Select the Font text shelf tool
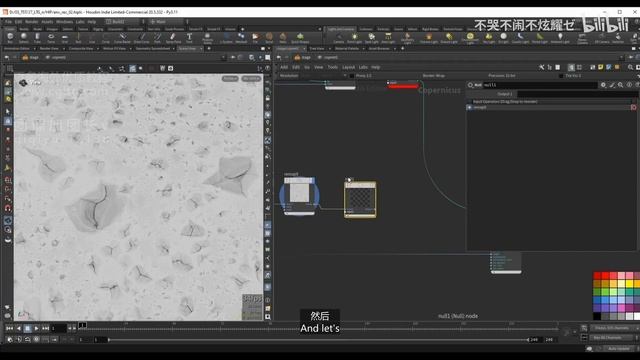Screen dimensions: 640x360 [189, 38]
